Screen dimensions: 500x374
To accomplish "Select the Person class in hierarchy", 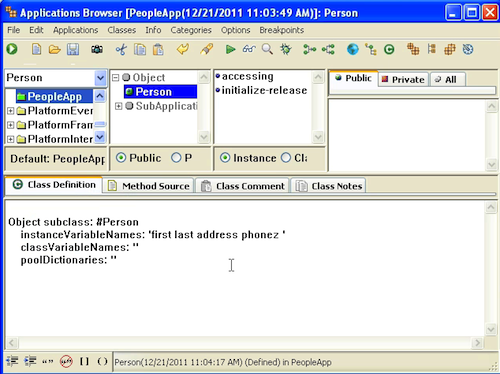I will coord(160,92).
